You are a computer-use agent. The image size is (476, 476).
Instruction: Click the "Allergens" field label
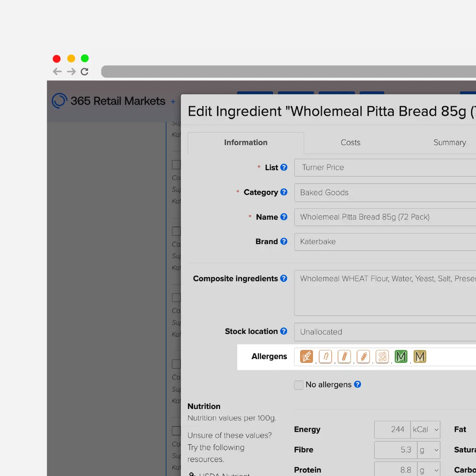269,356
